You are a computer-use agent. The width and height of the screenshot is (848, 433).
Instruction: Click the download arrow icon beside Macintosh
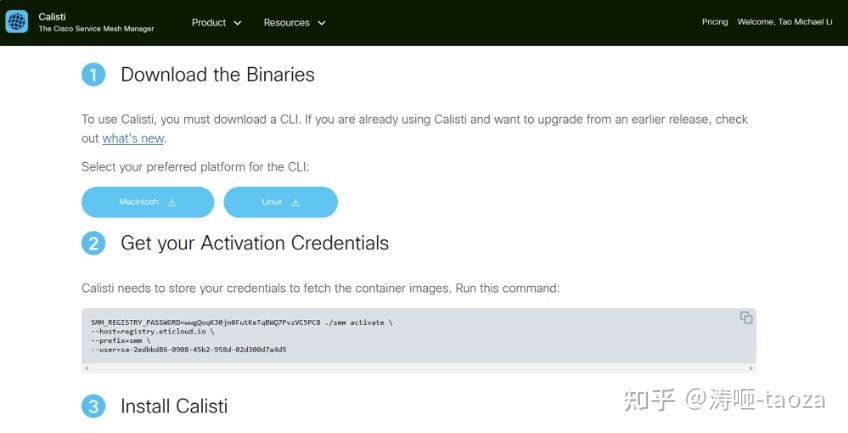tap(172, 202)
